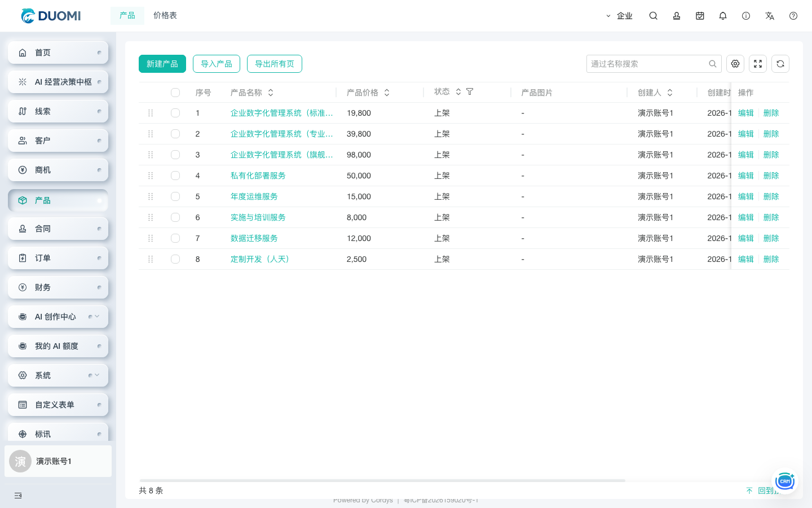The image size is (812, 508).
Task: Open the calendar icon in header
Action: click(700, 16)
